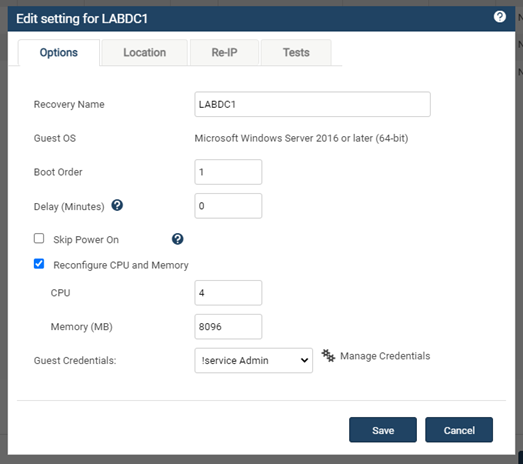Uncheck Reconfigure CPU and Memory

point(39,264)
